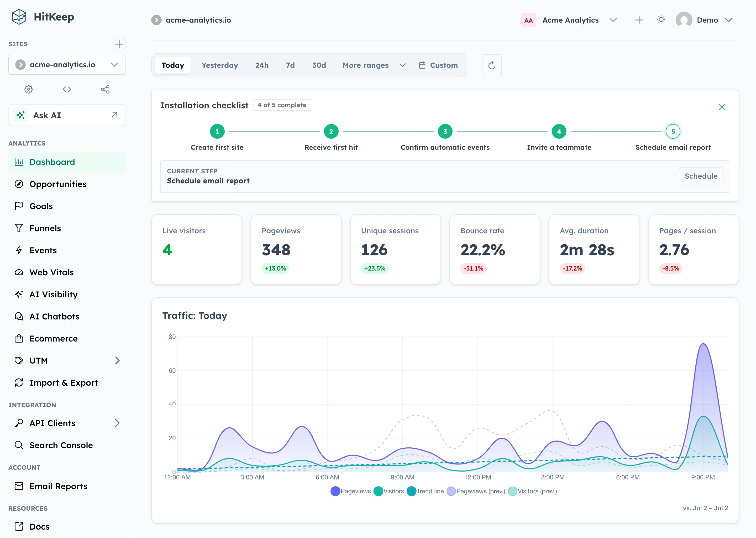Add a new site with plus button

point(119,44)
